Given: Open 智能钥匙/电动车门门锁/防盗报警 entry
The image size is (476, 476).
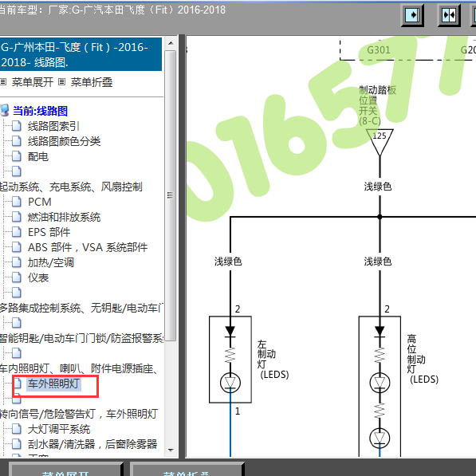Looking at the screenshot, I should [81, 338].
